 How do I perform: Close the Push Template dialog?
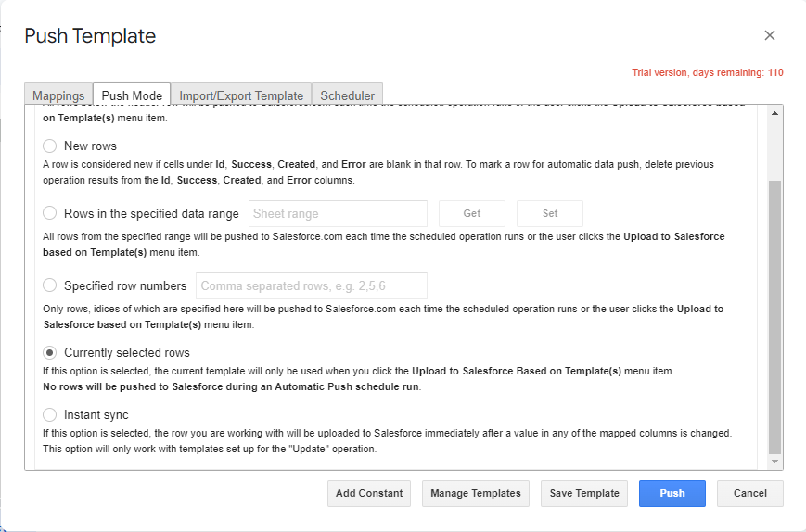point(769,36)
